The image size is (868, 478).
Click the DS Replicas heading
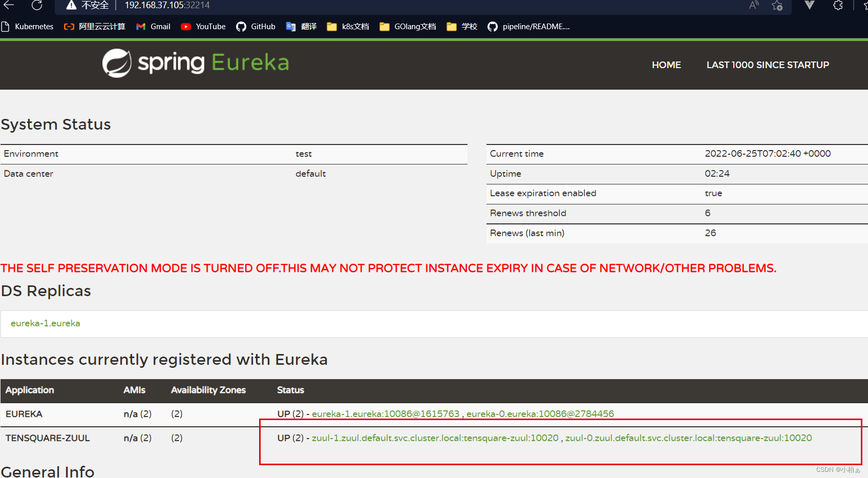pyautogui.click(x=46, y=291)
